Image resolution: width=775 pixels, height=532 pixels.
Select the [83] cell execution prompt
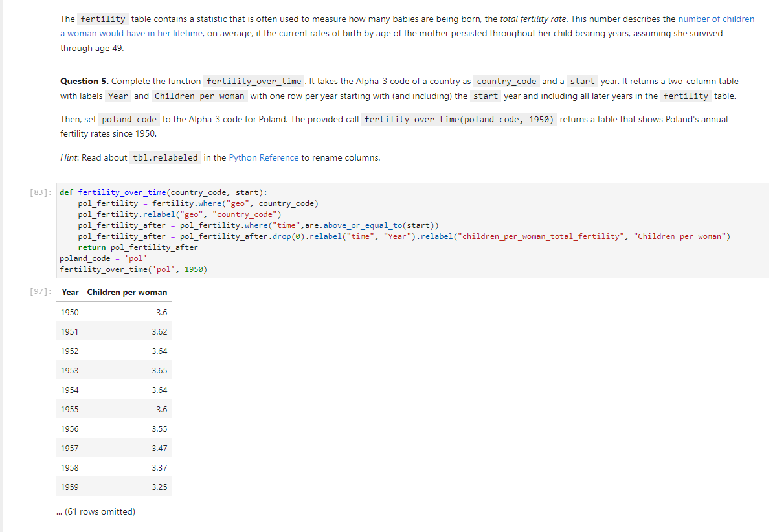tap(39, 192)
